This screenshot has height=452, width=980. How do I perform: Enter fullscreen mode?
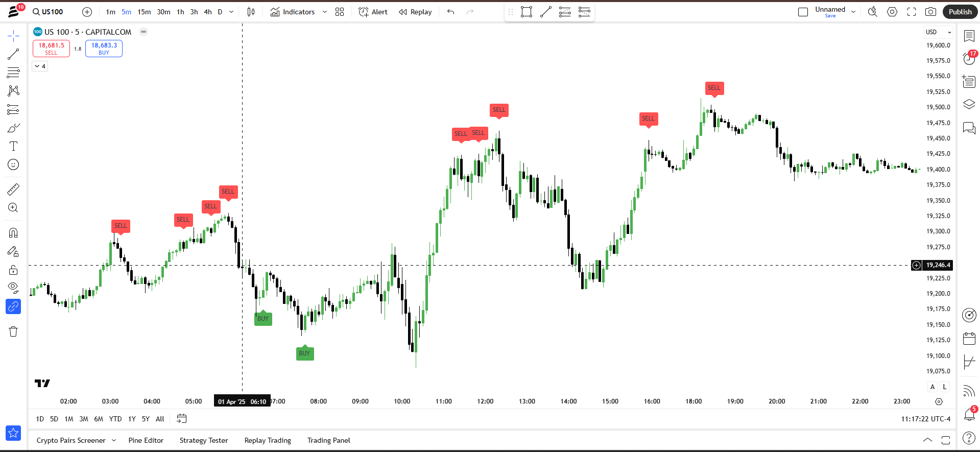(x=912, y=12)
